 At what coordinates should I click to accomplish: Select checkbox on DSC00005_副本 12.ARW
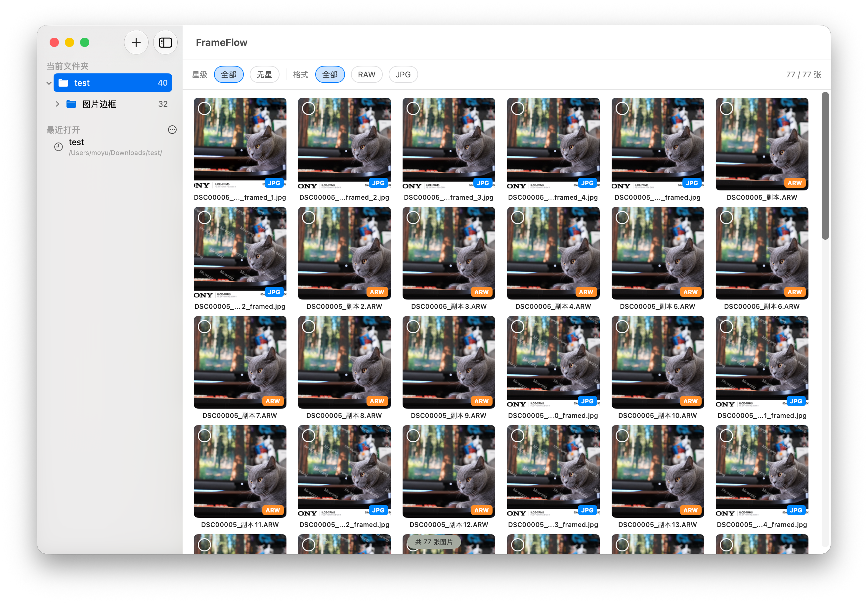pyautogui.click(x=413, y=436)
